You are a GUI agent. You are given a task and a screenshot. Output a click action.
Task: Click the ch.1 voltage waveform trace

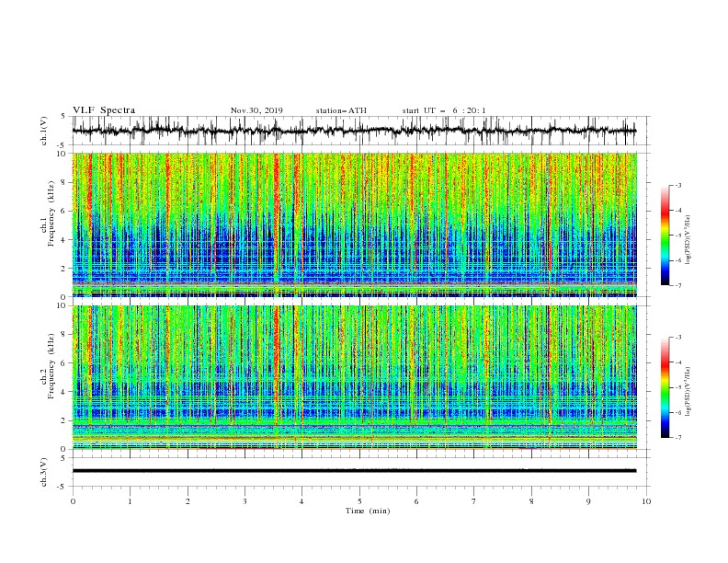tap(354, 131)
